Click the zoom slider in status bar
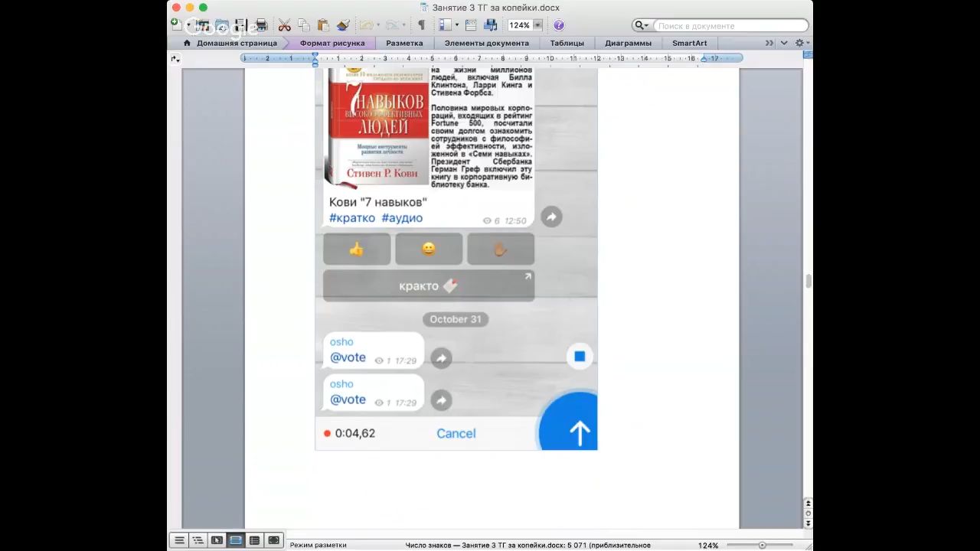980x551 pixels. pos(762,545)
